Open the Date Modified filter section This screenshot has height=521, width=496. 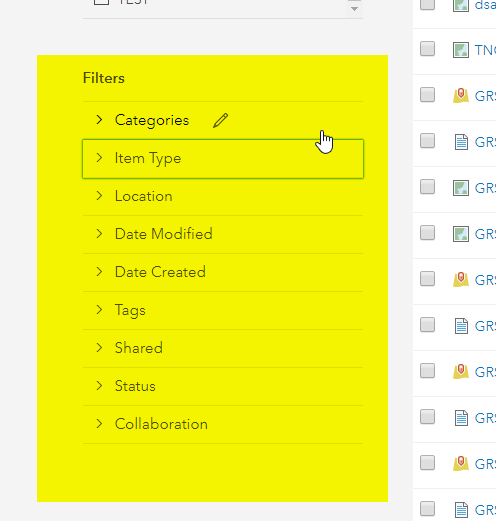[x=223, y=234]
